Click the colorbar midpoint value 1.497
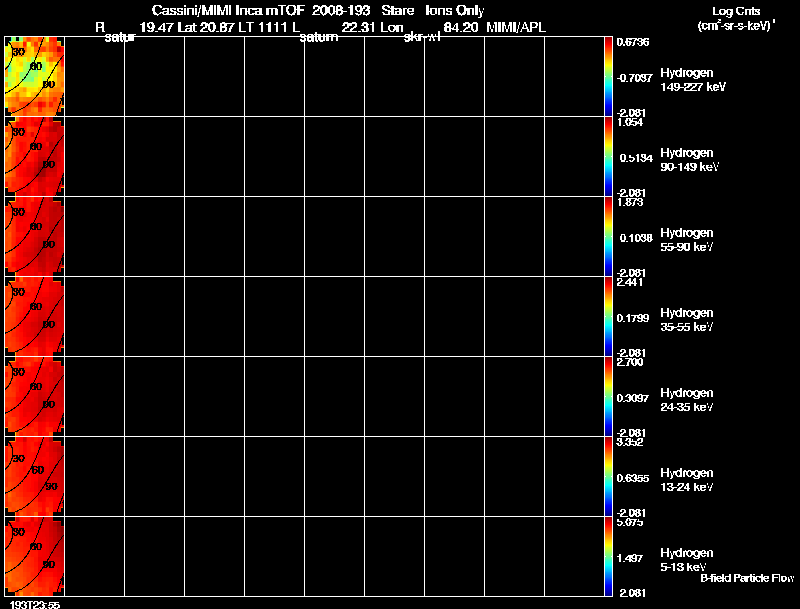800x609 pixels. 630,559
